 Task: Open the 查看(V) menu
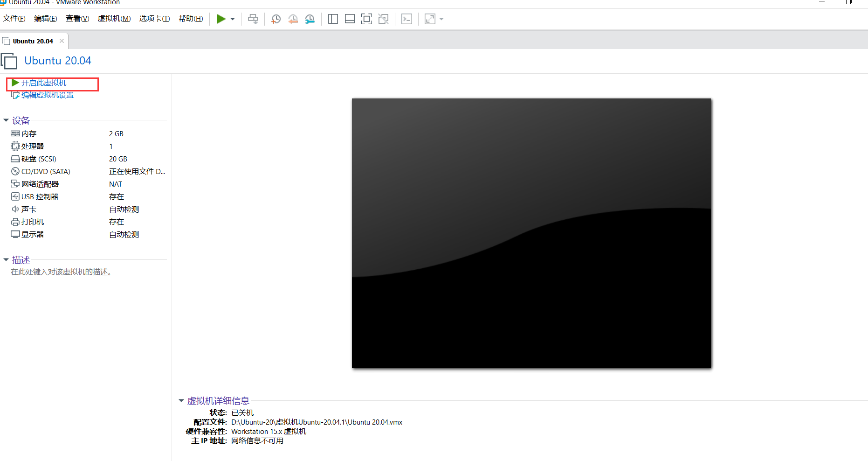click(77, 19)
